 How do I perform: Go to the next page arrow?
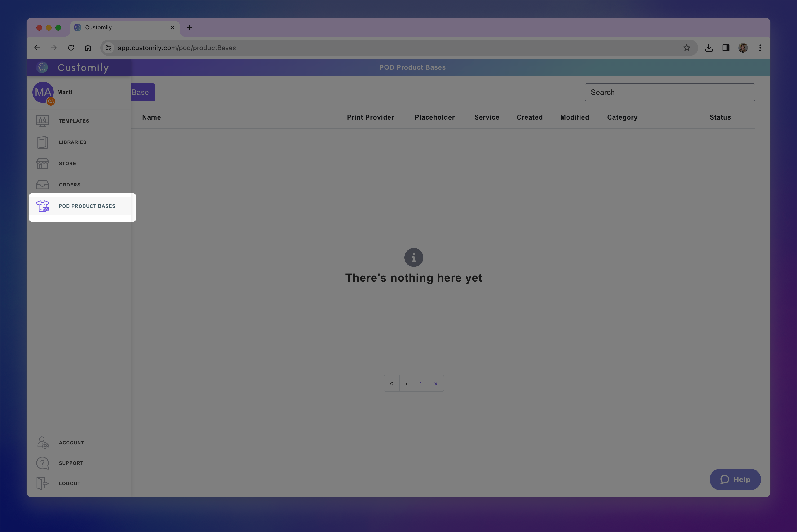click(x=421, y=383)
